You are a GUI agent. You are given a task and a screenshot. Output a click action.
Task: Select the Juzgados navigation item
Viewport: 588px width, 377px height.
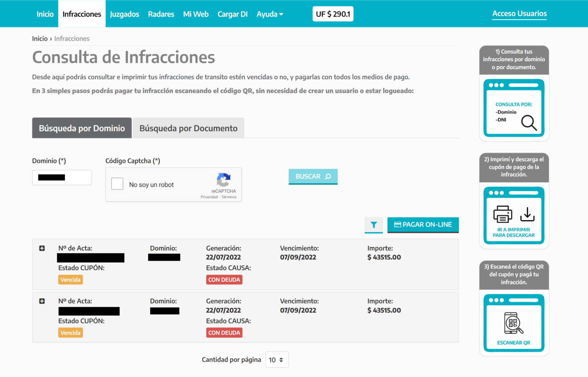point(124,14)
